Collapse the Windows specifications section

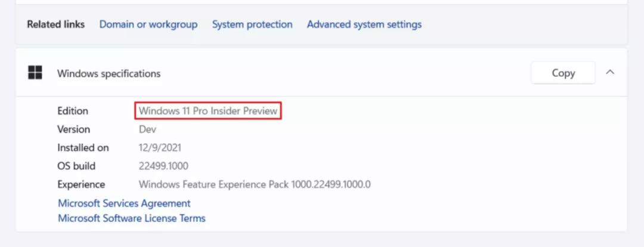point(609,72)
